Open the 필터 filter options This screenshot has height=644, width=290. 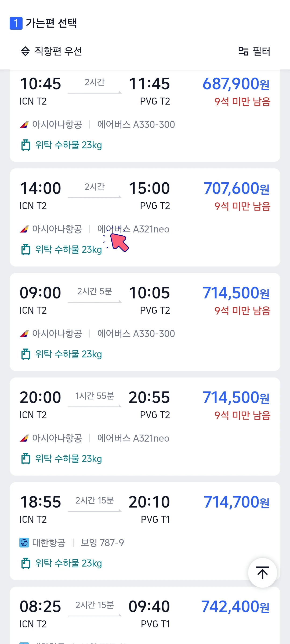[254, 51]
